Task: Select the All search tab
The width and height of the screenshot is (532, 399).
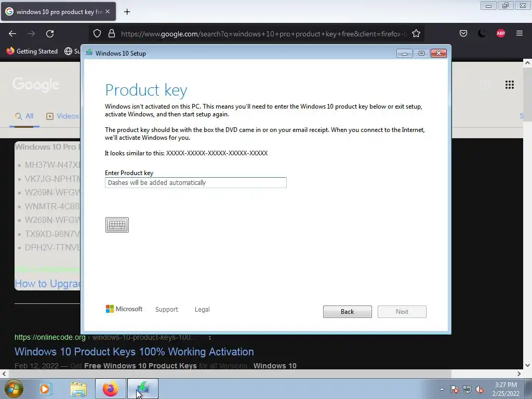Action: point(24,116)
